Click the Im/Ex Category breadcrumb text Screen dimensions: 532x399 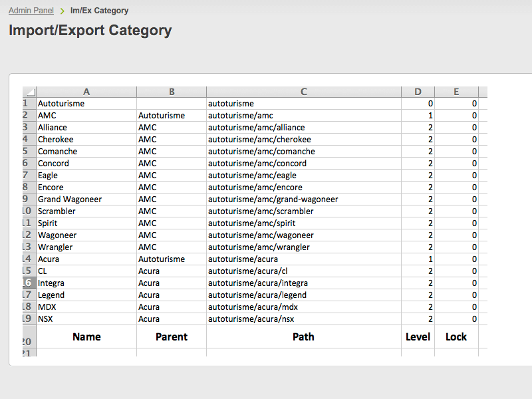tap(99, 11)
